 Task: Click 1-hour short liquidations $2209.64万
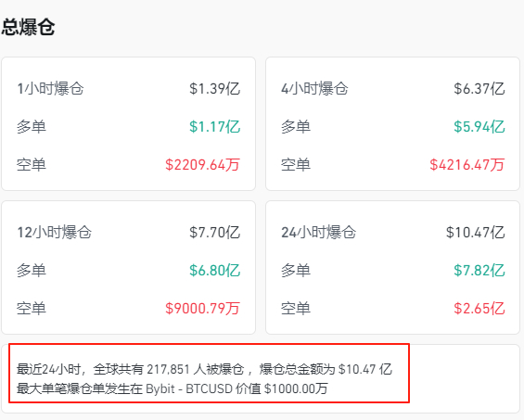tap(202, 165)
